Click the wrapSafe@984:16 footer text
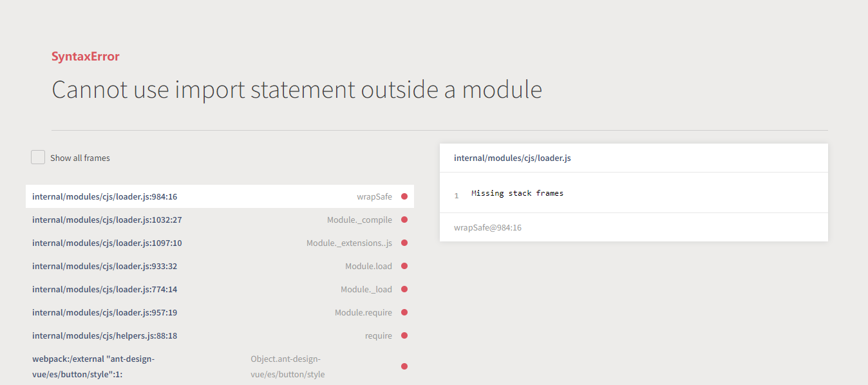868x385 pixels. coord(487,227)
